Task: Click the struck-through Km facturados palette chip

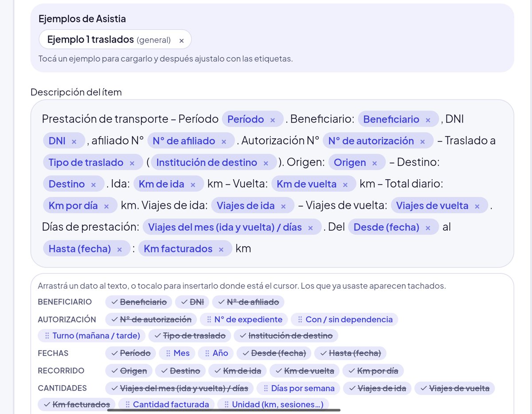Action: point(77,404)
